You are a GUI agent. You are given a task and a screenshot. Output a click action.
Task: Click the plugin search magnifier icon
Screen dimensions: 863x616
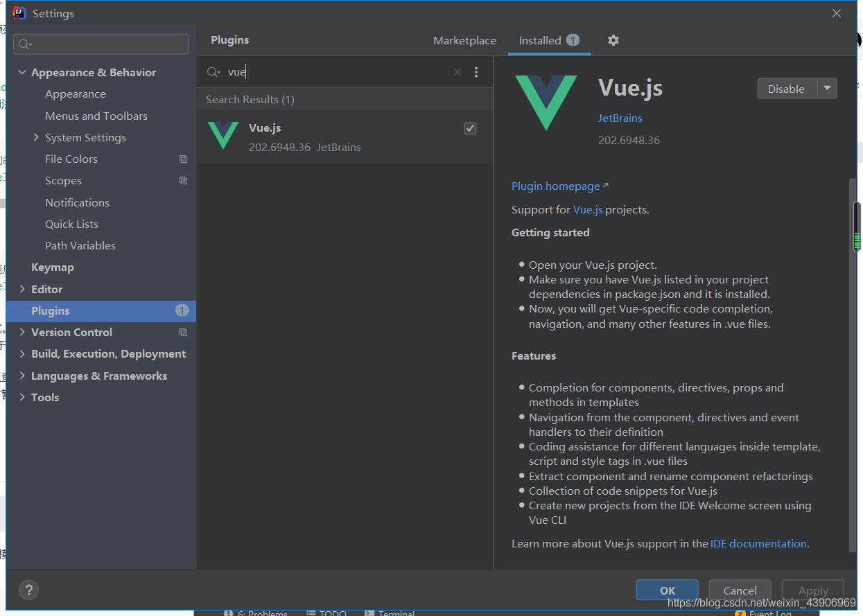tap(213, 72)
